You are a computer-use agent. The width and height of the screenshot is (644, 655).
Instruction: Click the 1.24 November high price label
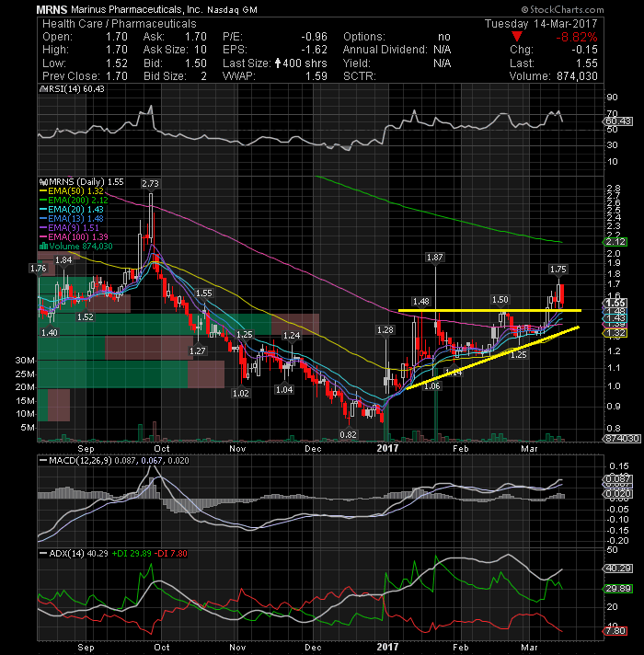pyautogui.click(x=292, y=336)
